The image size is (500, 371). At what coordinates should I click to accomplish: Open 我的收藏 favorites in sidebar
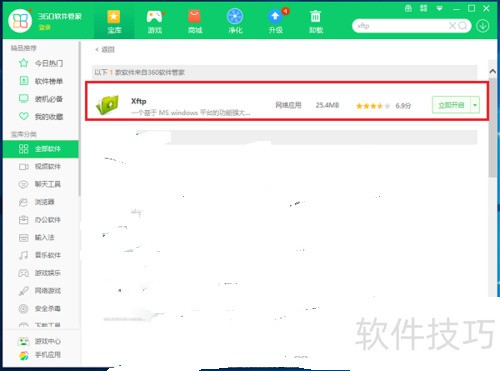[41, 116]
